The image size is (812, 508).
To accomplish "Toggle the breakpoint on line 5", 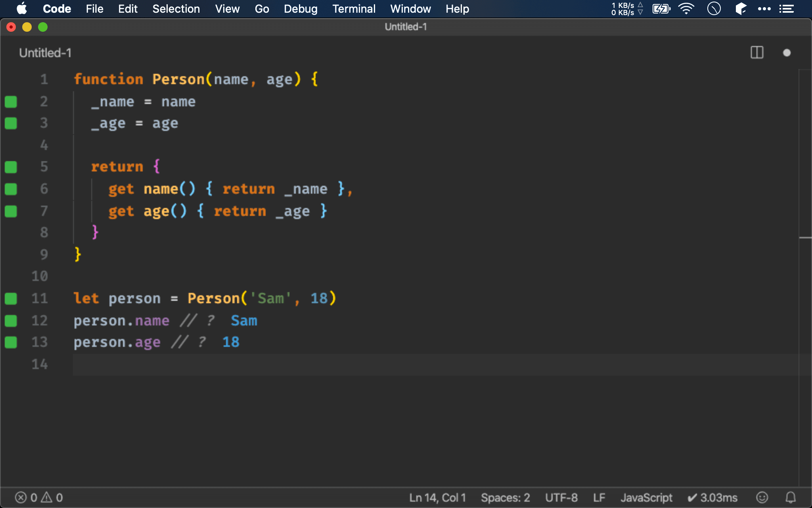I will 11,167.
